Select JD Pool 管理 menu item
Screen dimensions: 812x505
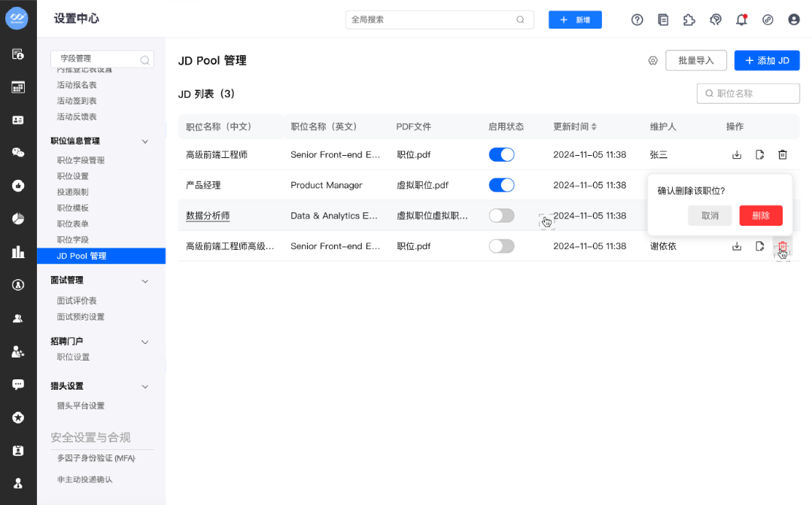pyautogui.click(x=101, y=256)
